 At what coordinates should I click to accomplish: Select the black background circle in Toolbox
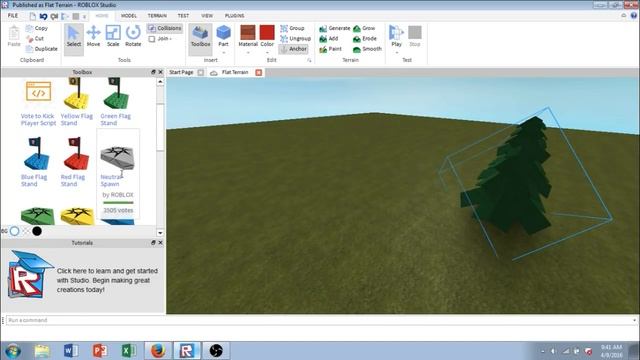point(37,231)
